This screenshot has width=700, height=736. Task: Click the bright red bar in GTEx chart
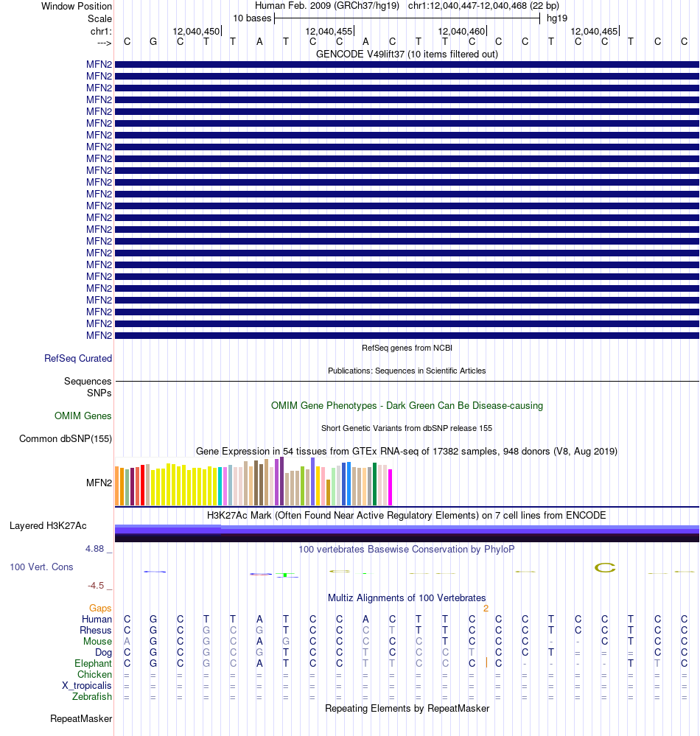tap(143, 485)
